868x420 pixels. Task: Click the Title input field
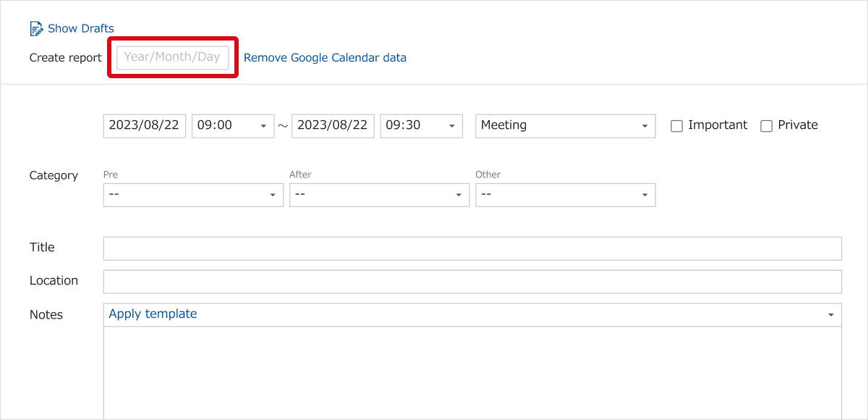pos(472,248)
